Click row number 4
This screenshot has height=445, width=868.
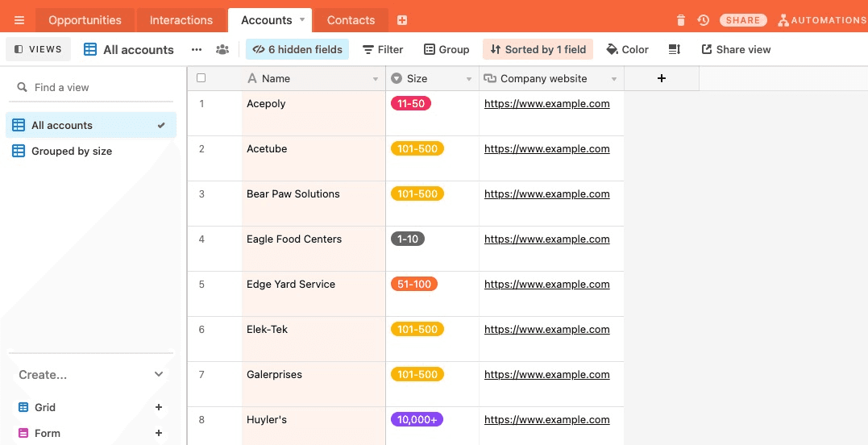pyautogui.click(x=201, y=239)
